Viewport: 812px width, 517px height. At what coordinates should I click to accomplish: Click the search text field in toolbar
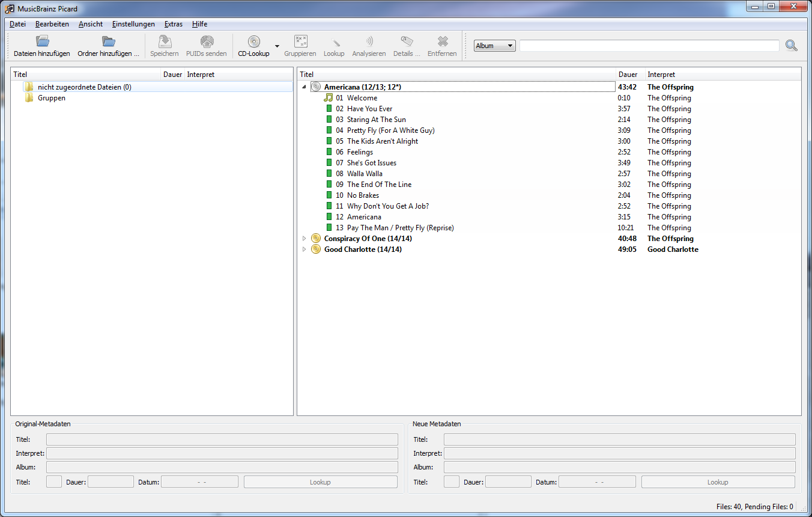pos(649,46)
